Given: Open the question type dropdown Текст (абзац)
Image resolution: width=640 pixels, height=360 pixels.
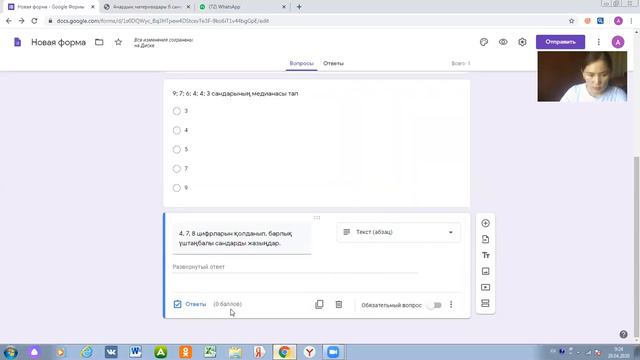Looking at the screenshot, I should pyautogui.click(x=398, y=232).
